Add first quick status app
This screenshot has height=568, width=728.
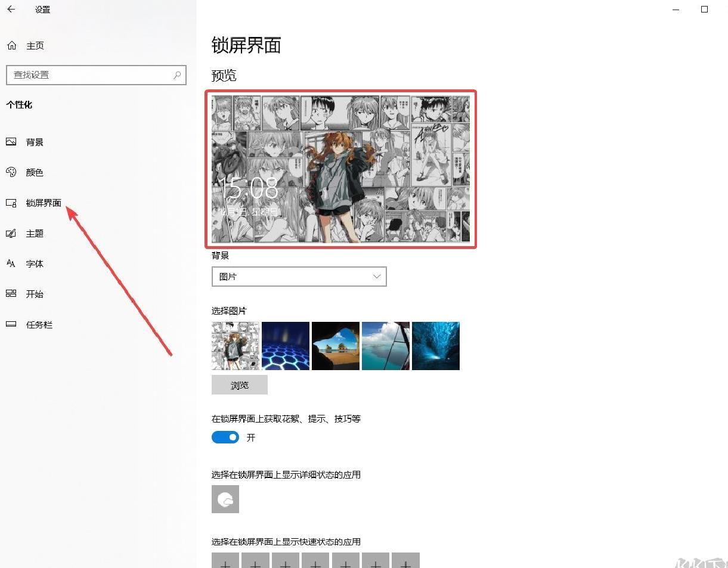pyautogui.click(x=225, y=560)
